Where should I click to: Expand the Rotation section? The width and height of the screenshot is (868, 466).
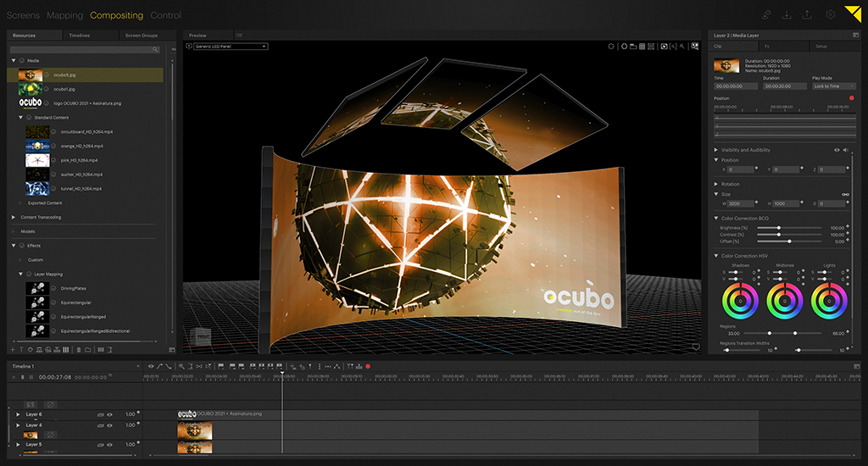(716, 184)
